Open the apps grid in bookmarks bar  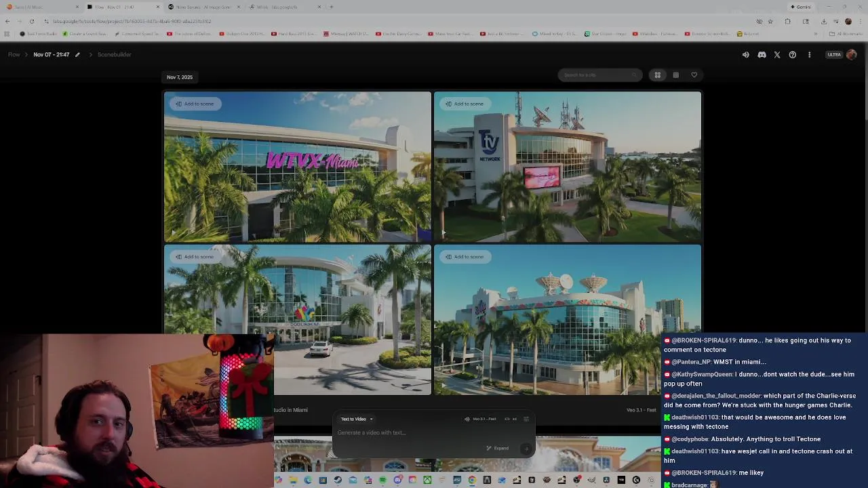[x=7, y=34]
